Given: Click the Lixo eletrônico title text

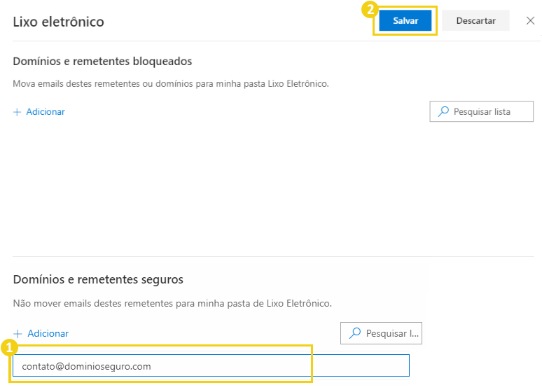Looking at the screenshot, I should [x=58, y=22].
